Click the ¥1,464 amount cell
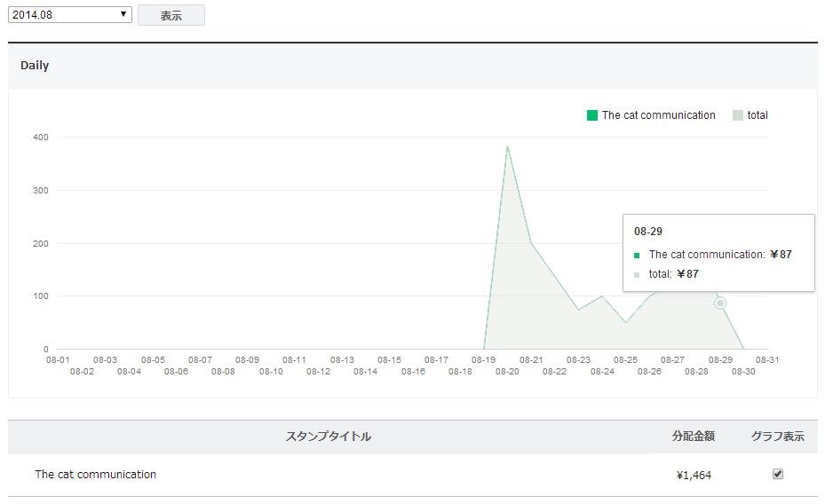This screenshot has width=833, height=504. click(x=693, y=476)
